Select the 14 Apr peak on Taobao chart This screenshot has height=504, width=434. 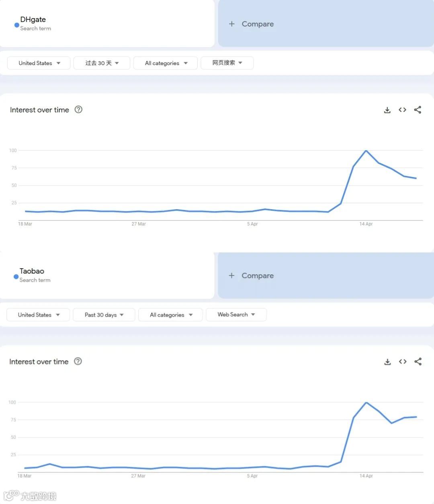pos(366,402)
